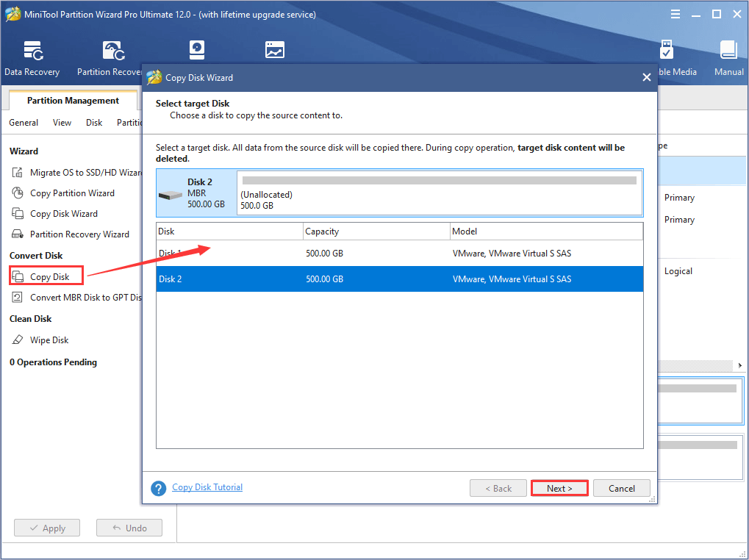The image size is (749, 560).
Task: Click the Copy Disk icon under Convert Disk
Action: (18, 276)
